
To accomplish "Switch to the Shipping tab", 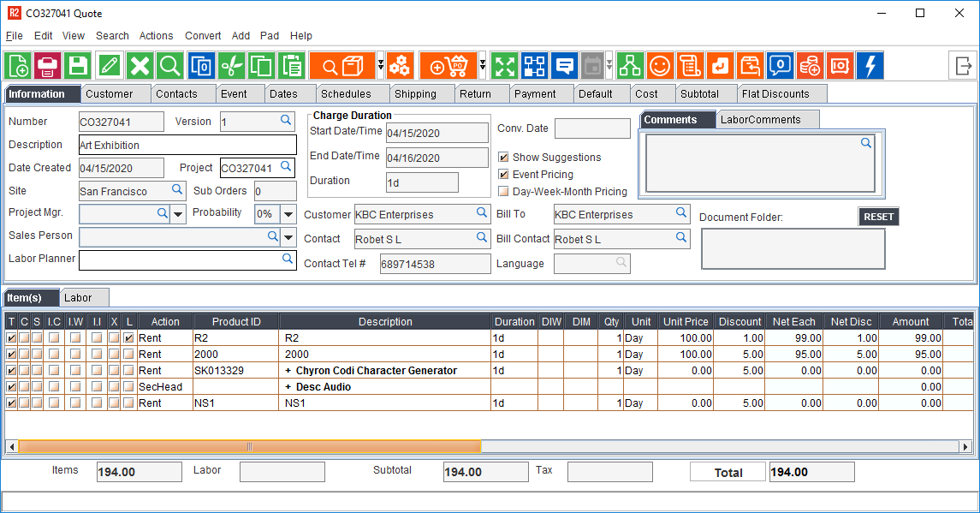I will pyautogui.click(x=415, y=94).
